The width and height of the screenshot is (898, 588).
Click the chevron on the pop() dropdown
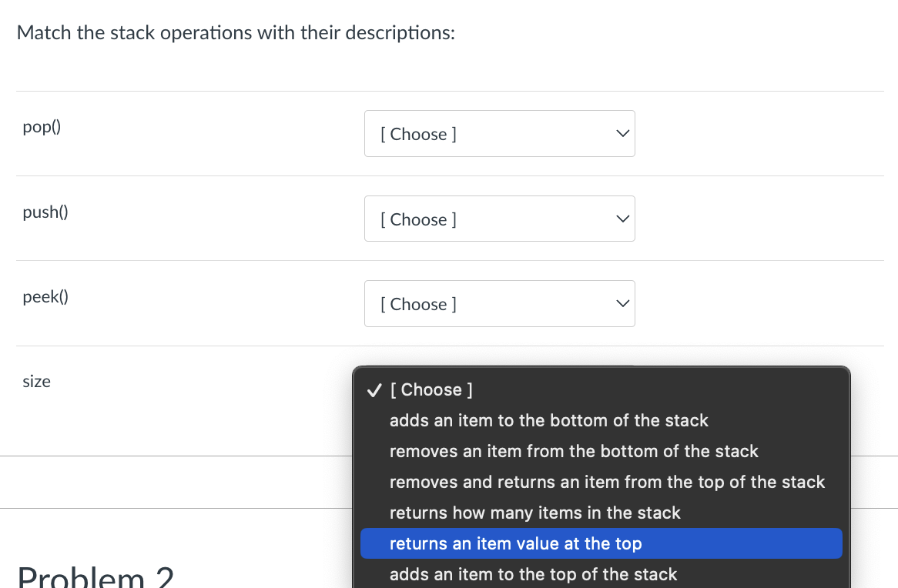tap(622, 133)
